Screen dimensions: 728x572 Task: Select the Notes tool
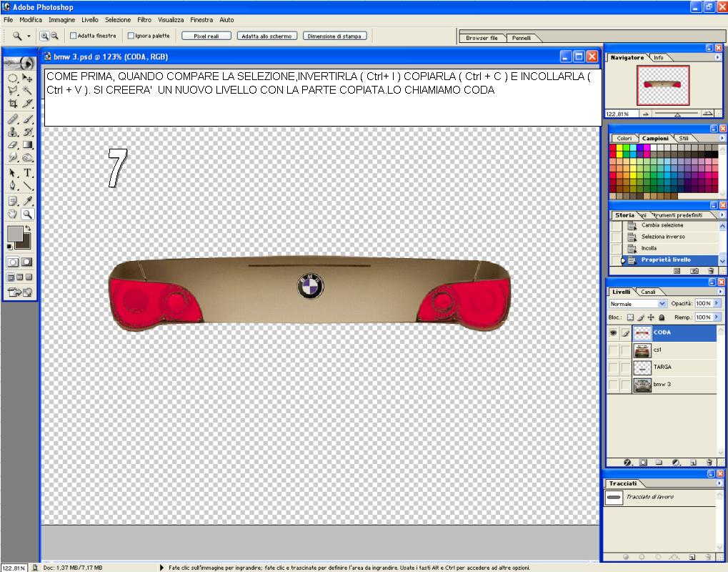(13, 201)
